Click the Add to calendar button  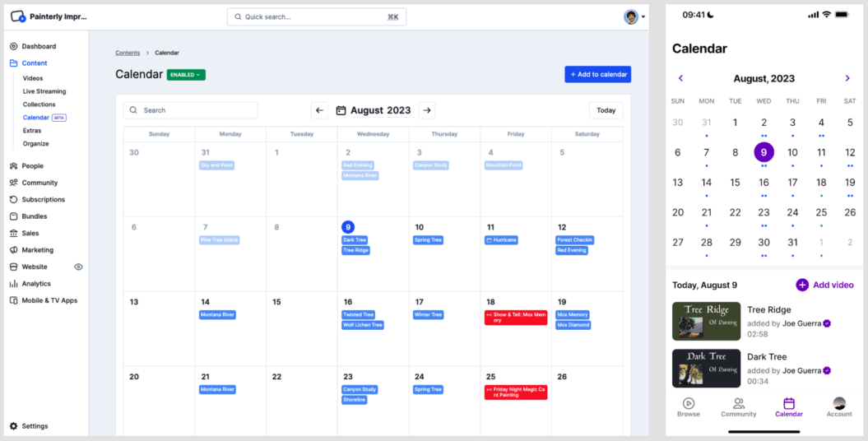[598, 74]
